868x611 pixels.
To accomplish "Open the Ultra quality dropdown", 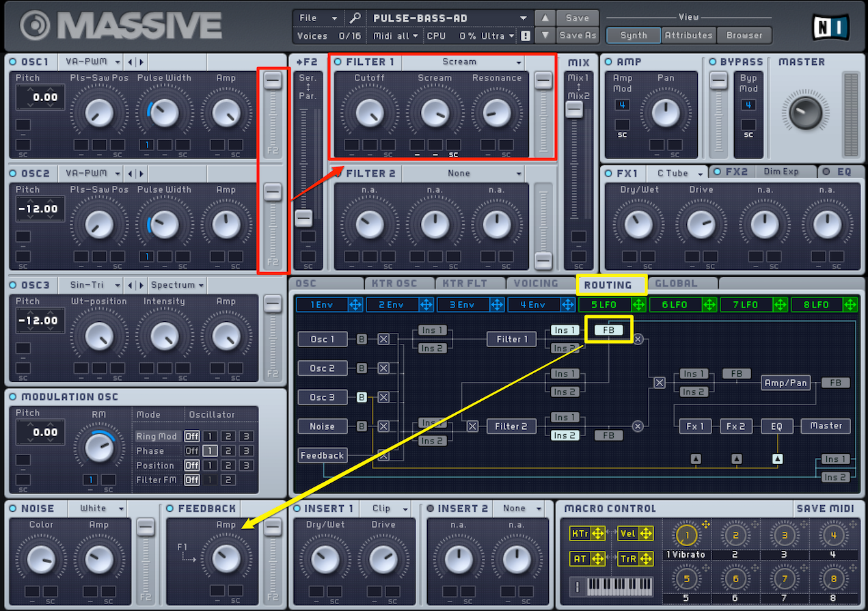I will click(x=500, y=36).
